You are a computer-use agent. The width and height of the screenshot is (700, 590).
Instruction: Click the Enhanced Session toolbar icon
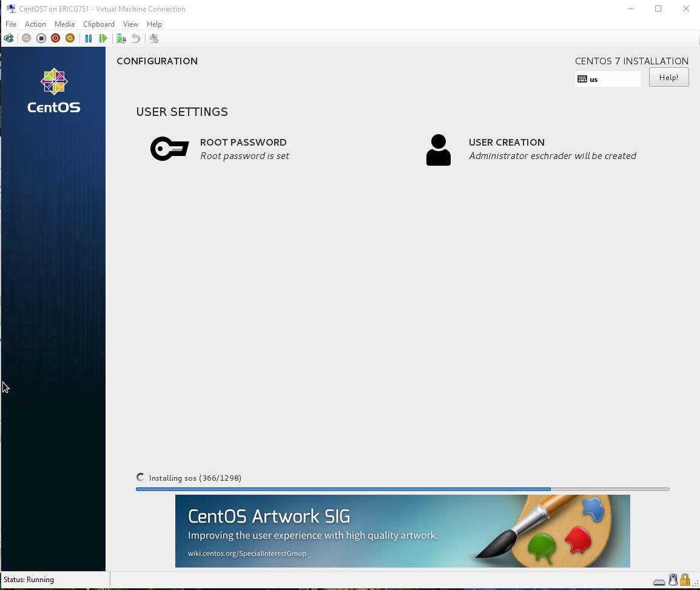154,38
